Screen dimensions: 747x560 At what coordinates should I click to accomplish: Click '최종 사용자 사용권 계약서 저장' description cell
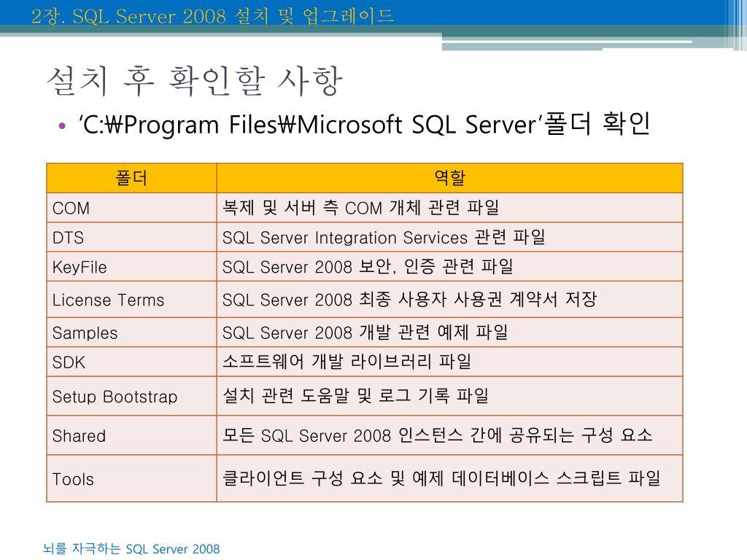[449, 300]
